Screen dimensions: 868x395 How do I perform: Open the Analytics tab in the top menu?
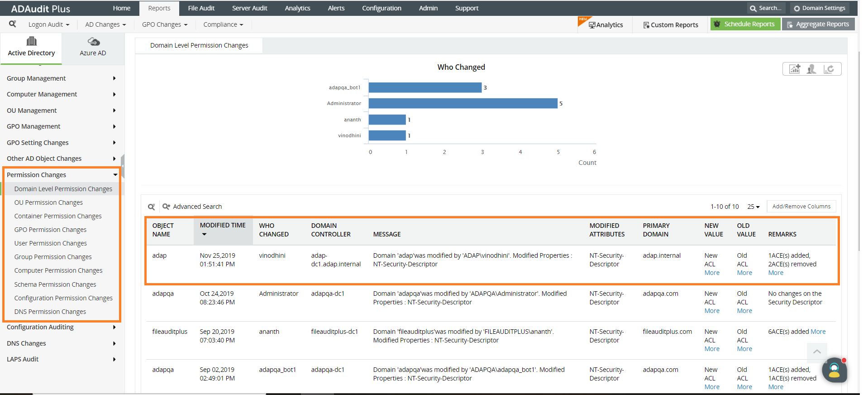298,8
